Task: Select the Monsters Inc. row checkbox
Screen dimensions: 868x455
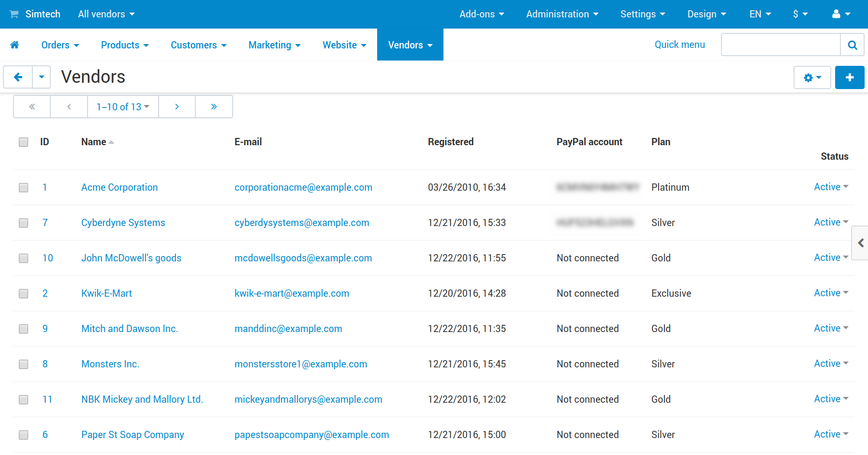Action: click(23, 364)
